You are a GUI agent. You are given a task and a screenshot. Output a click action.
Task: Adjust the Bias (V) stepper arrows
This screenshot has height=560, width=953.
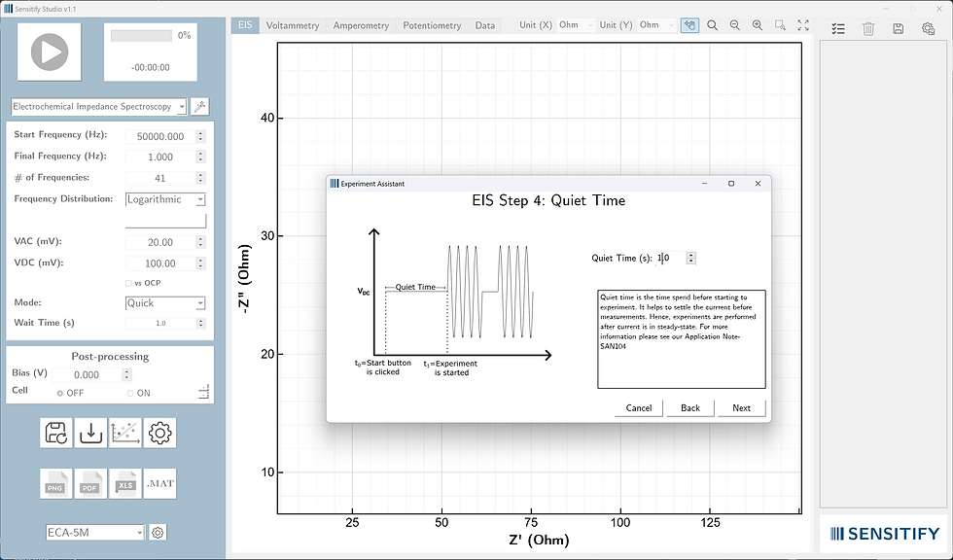click(126, 374)
